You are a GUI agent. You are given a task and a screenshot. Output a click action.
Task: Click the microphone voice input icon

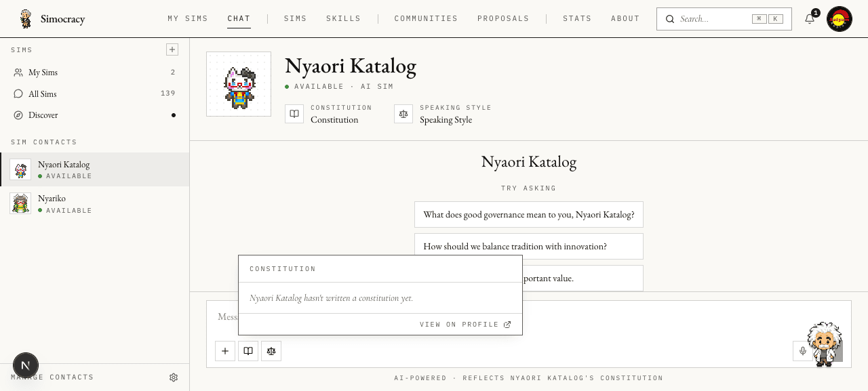(x=803, y=351)
